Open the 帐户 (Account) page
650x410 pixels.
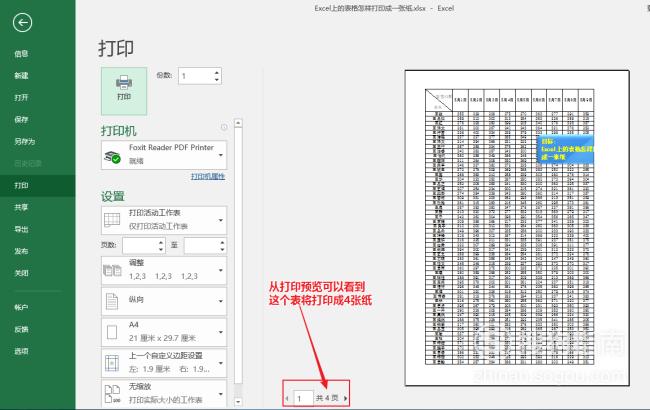21,307
